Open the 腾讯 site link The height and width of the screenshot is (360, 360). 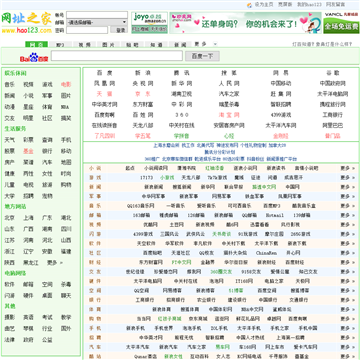(x=181, y=73)
